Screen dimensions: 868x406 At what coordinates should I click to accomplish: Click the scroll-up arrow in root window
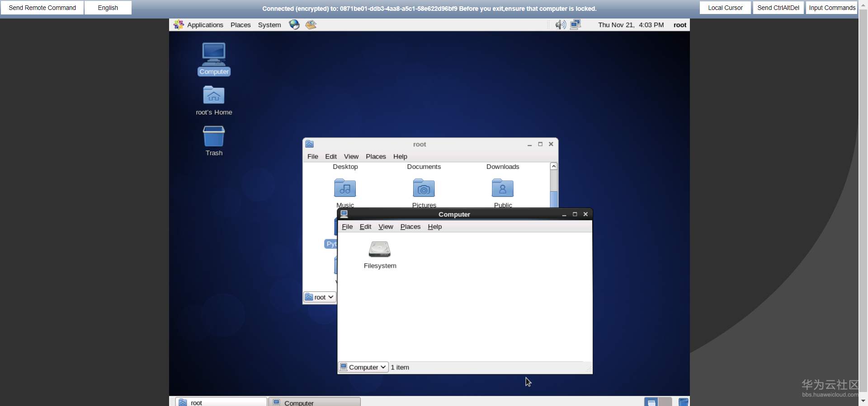tap(554, 167)
